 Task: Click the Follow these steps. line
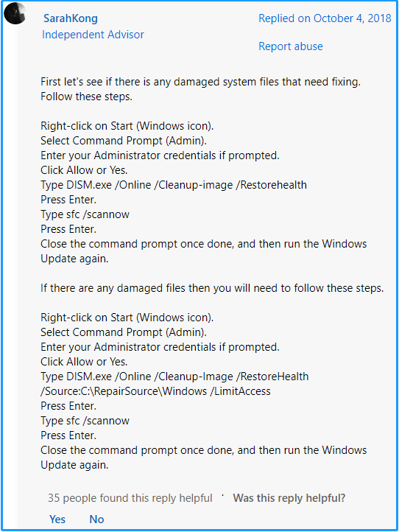pyautogui.click(x=86, y=97)
